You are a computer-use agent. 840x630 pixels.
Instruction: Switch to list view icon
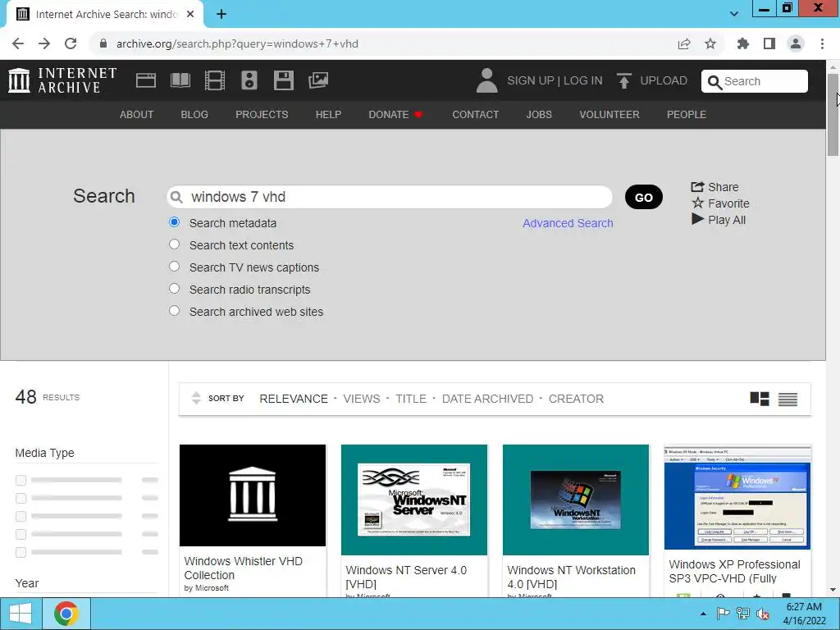point(787,399)
